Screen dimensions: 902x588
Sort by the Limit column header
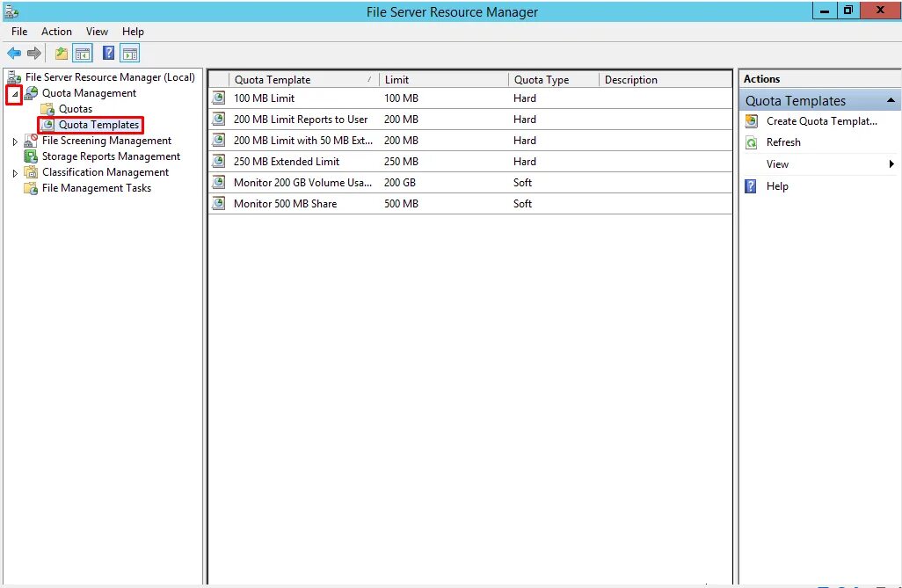point(443,79)
